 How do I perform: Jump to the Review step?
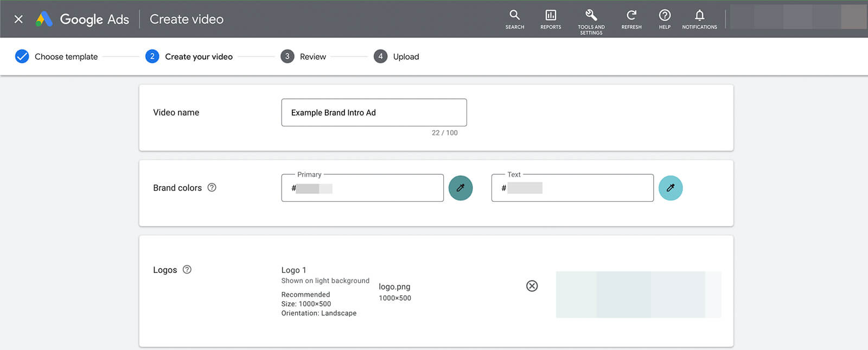[303, 56]
